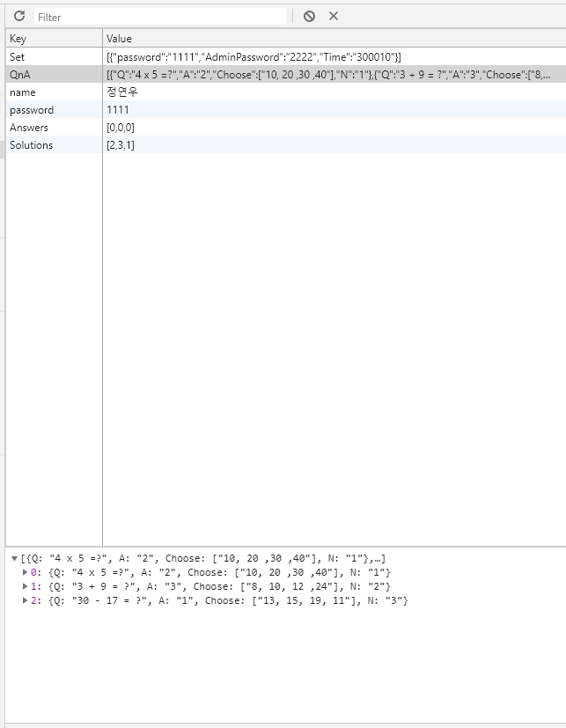Click the Answers value [0,0,0]
This screenshot has width=566, height=728.
[121, 128]
